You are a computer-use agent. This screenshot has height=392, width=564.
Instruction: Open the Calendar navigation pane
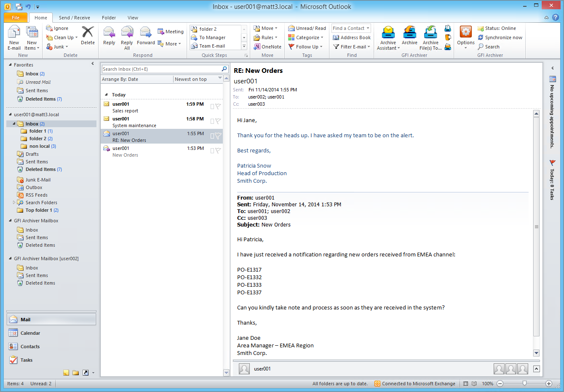tap(51, 333)
